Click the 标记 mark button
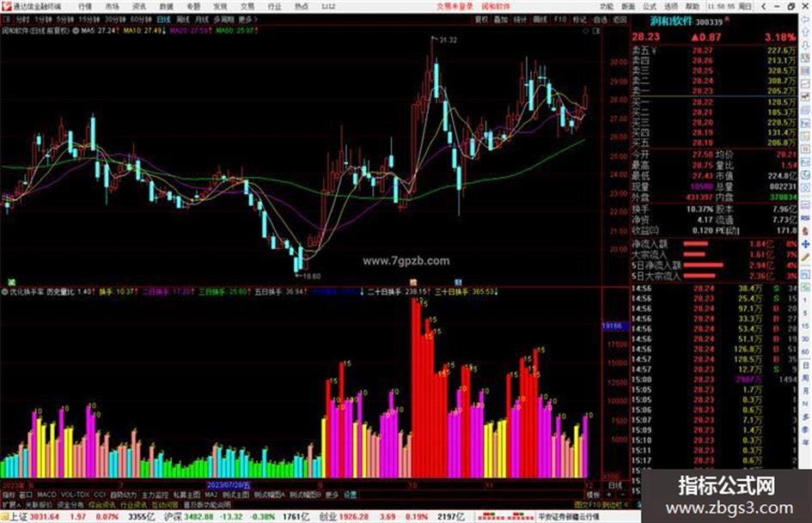812x523 pixels. coord(579,19)
